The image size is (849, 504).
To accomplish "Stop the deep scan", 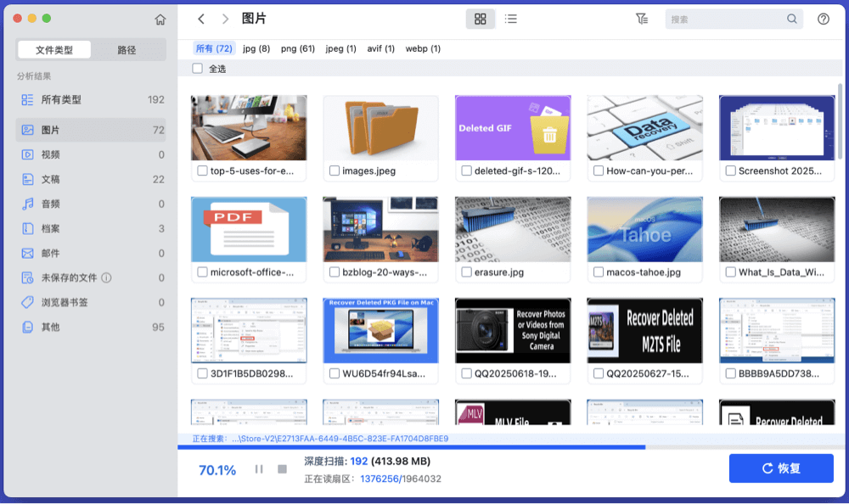I will (282, 469).
